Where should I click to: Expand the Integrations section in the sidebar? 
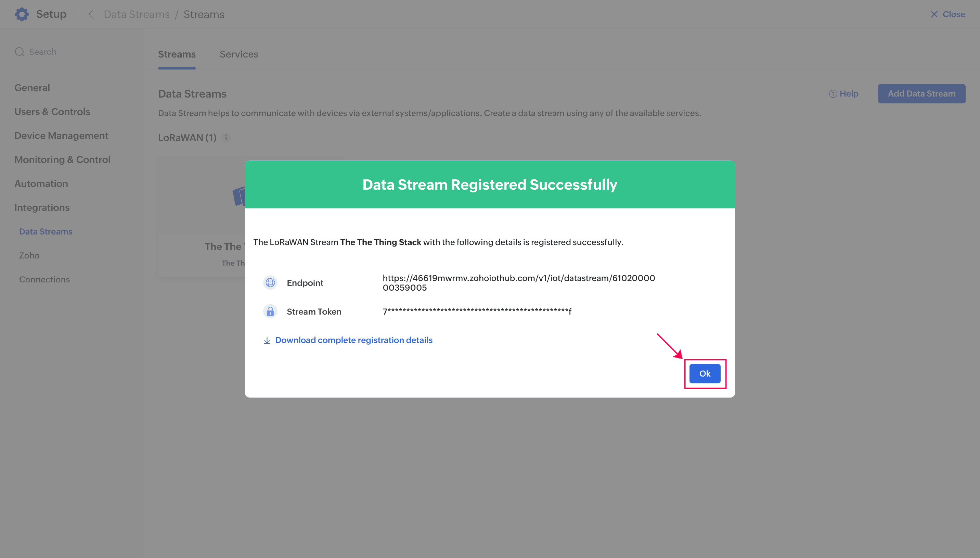[42, 207]
